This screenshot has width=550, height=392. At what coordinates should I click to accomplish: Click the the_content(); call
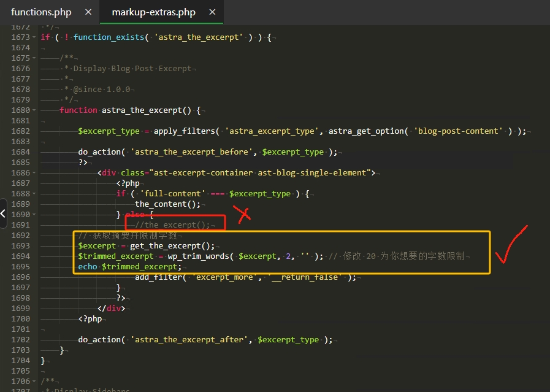pyautogui.click(x=167, y=204)
